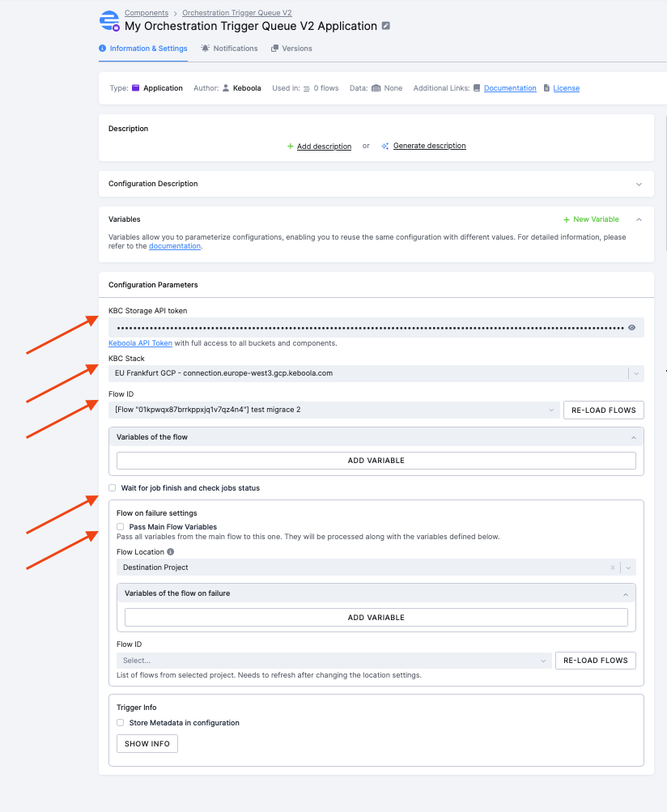Image resolution: width=667 pixels, height=812 pixels.
Task: Click RE-LOAD FLOWS next to top Flow ID
Action: 603,410
